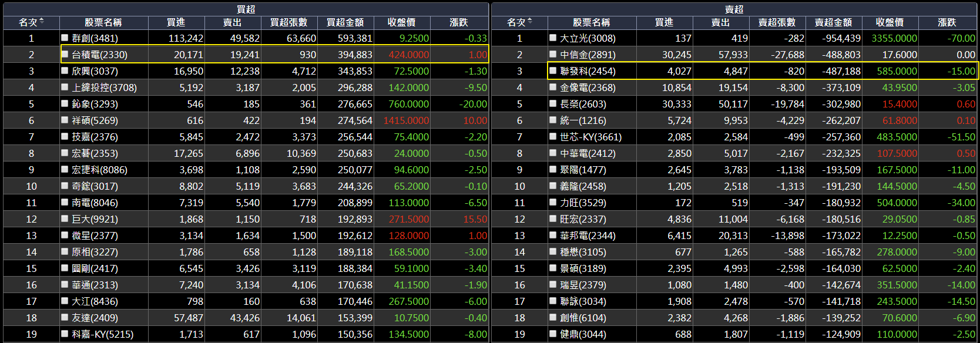The height and width of the screenshot is (343, 980).
Task: Open stock 瑞昱(2379)
Action: coord(583,285)
